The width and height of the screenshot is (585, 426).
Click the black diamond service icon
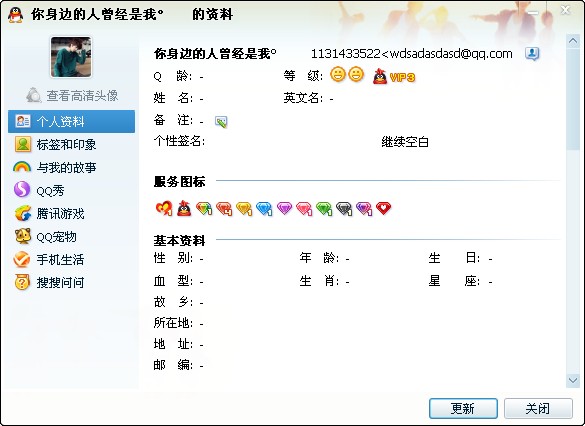pyautogui.click(x=344, y=209)
